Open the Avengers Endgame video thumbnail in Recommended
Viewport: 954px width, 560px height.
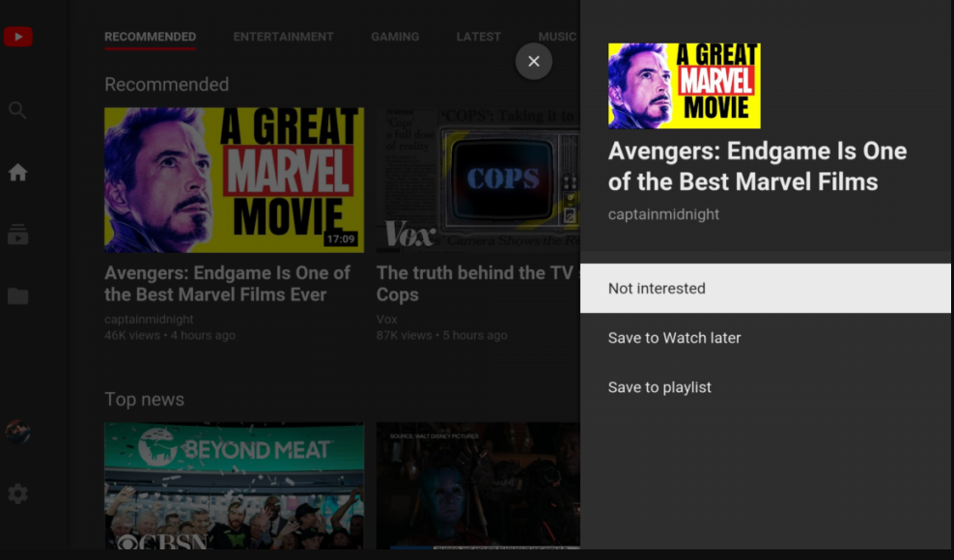(x=235, y=181)
